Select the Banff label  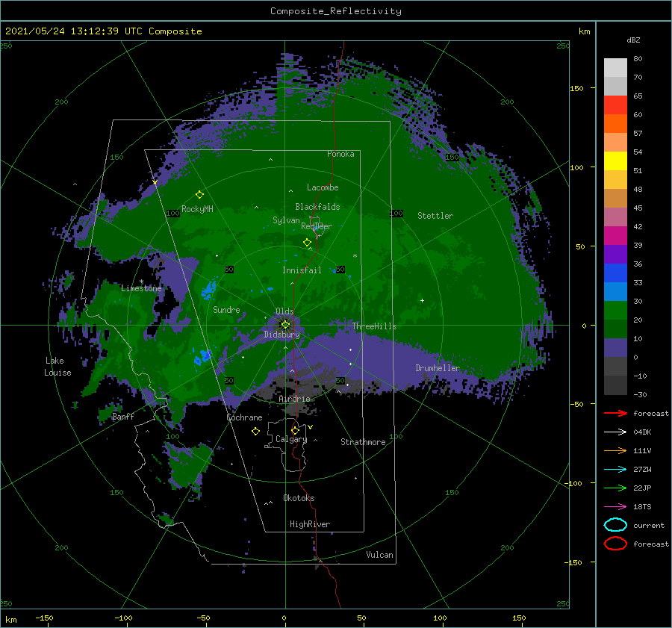pyautogui.click(x=123, y=417)
